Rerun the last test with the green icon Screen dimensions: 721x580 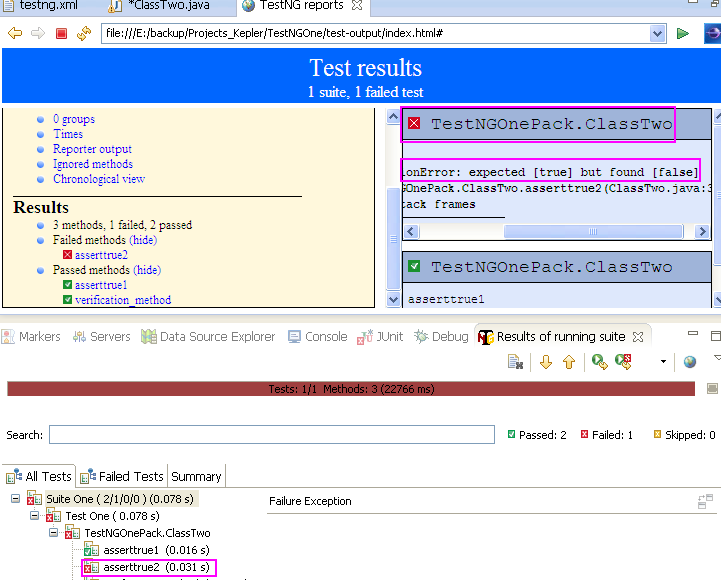pyautogui.click(x=599, y=362)
